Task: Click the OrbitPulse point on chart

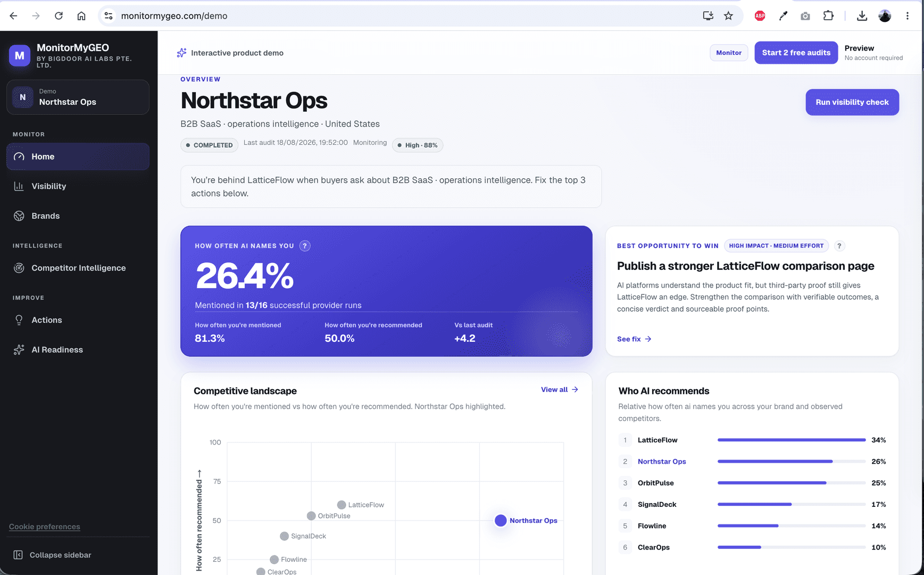Action: tap(311, 516)
